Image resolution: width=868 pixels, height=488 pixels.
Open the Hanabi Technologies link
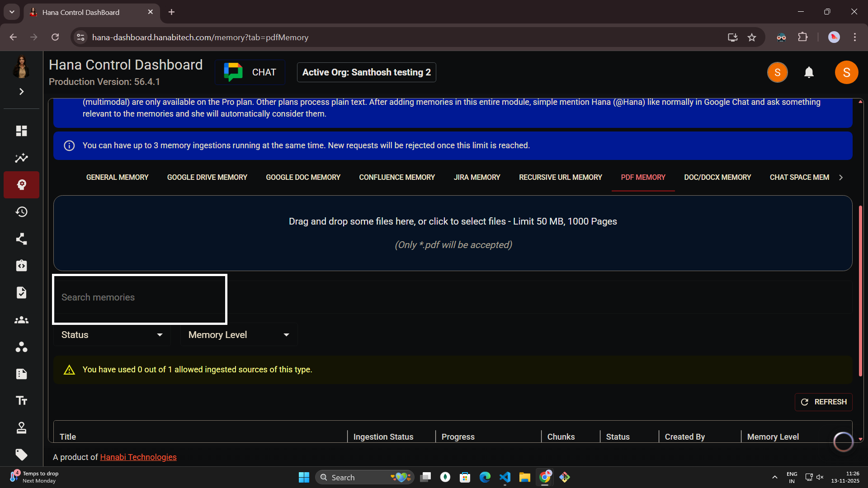[138, 457]
